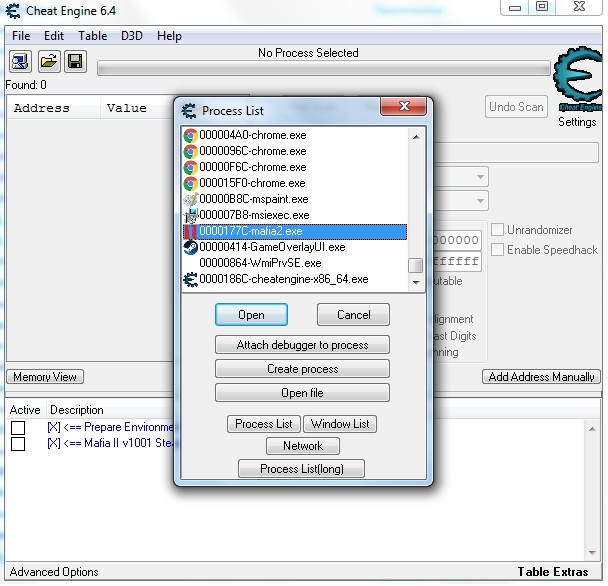Click the msiexec.exe installer icon
This screenshot has width=608, height=586.
[x=190, y=215]
